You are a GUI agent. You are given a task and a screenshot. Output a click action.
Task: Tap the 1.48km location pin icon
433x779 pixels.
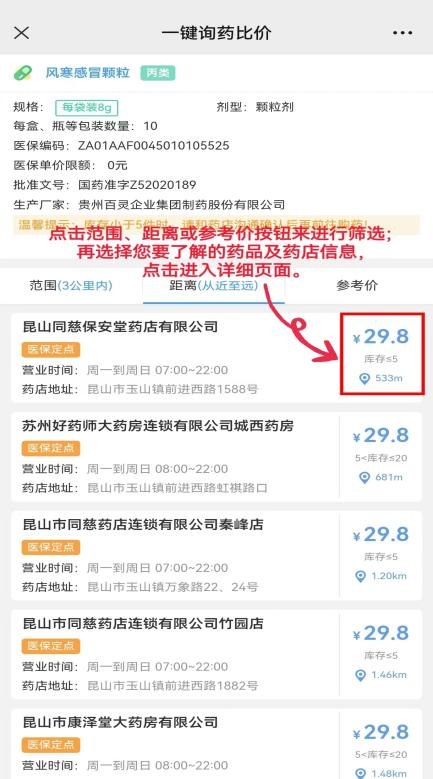361,774
